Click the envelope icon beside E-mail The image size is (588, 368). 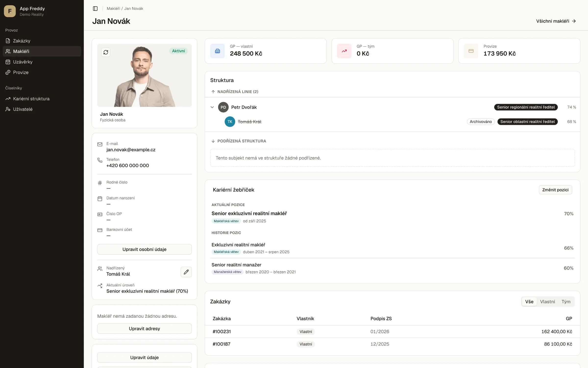[100, 144]
